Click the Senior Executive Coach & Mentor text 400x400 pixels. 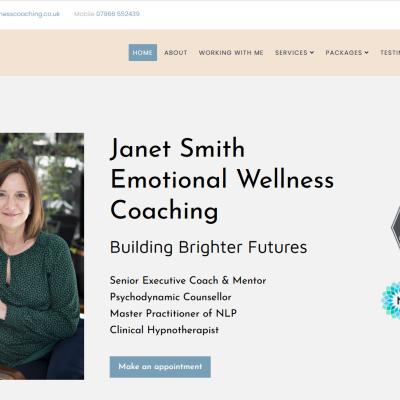point(188,280)
